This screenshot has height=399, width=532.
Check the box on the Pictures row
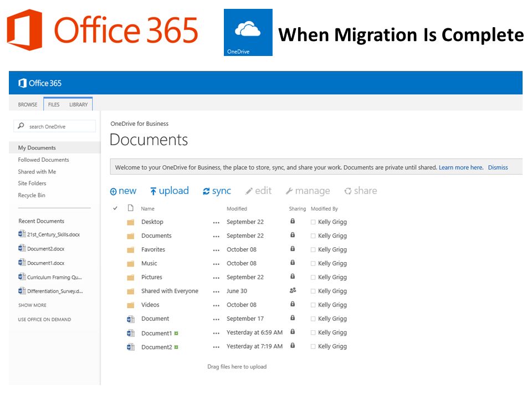313,278
